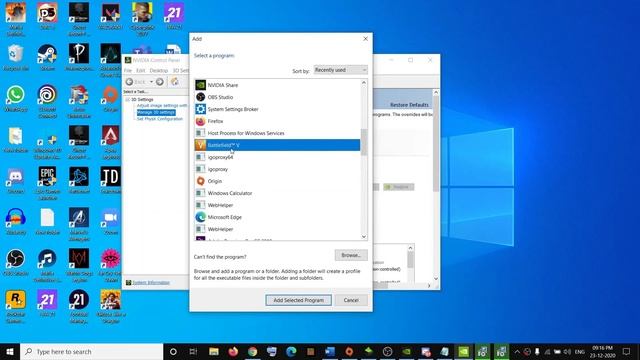This screenshot has height=360, width=640.
Task: Select Manage 3D settings tree item
Action: [156, 112]
